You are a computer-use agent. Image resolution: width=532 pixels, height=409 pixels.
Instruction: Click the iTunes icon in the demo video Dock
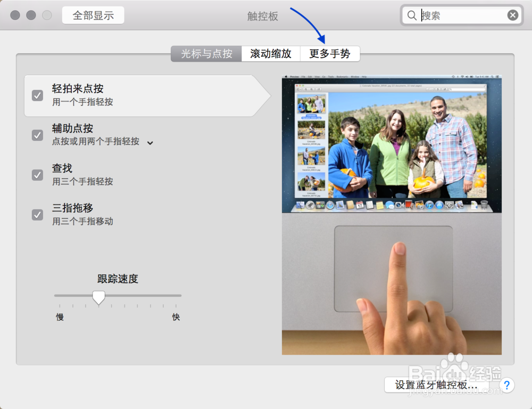429,204
